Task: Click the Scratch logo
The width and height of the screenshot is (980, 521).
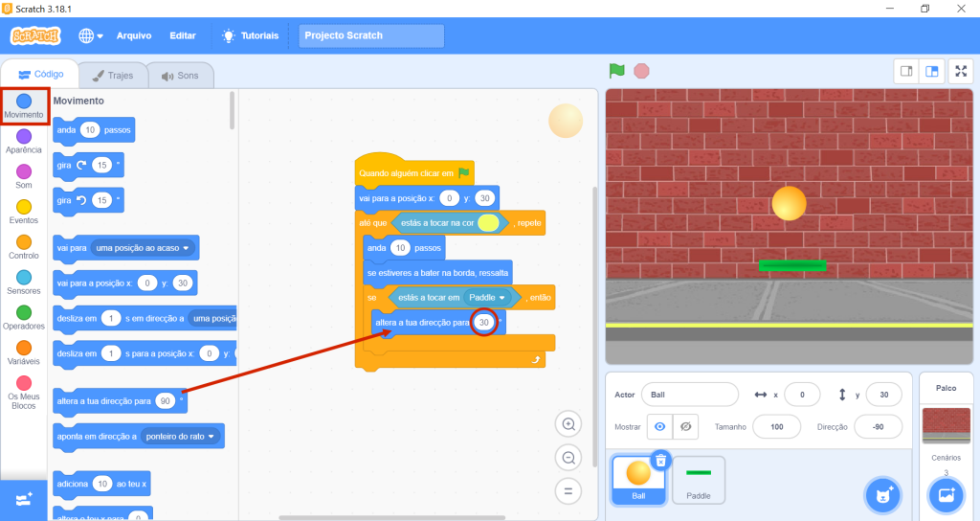Action: tap(35, 35)
